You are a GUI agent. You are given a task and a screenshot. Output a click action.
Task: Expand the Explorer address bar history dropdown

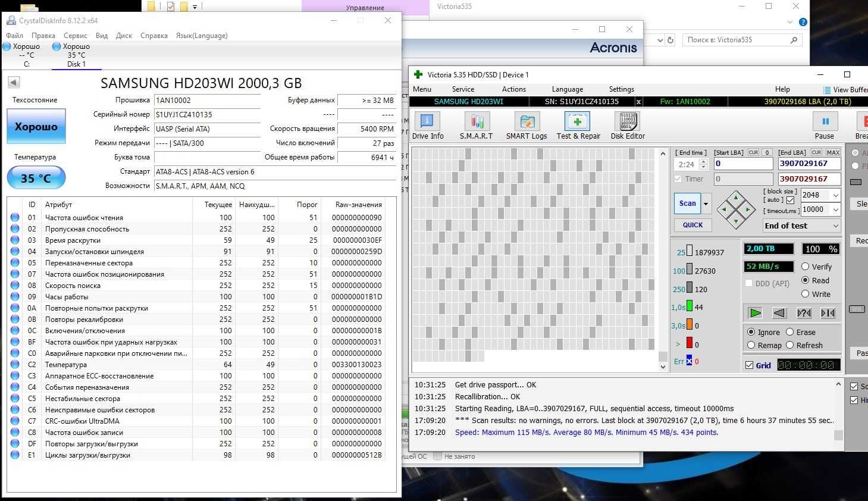click(x=659, y=40)
